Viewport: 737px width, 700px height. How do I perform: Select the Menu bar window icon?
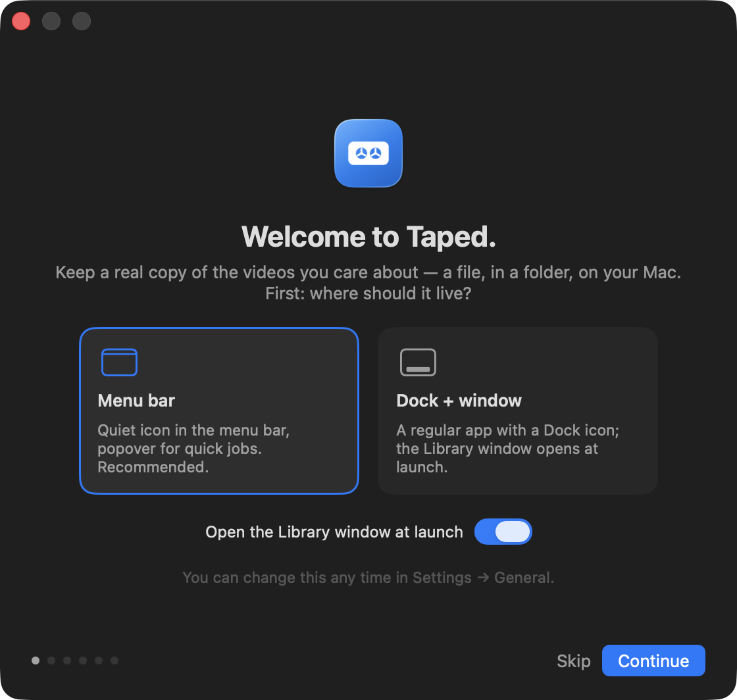pyautogui.click(x=119, y=362)
